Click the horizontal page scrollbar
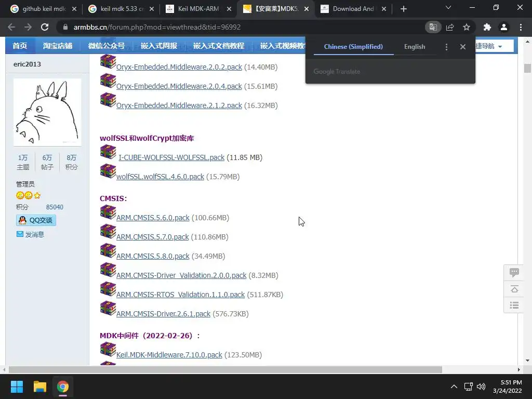This screenshot has width=532, height=399. [x=225, y=369]
